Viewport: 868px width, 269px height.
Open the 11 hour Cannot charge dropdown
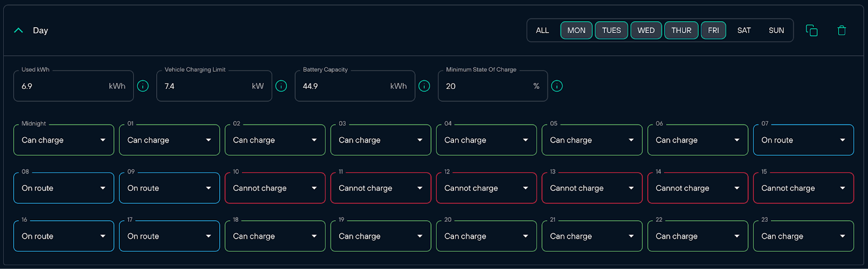[381, 188]
